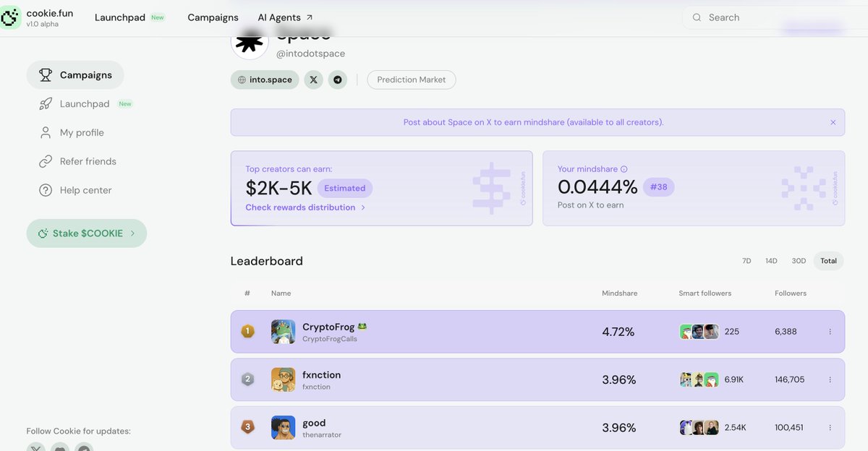This screenshot has width=868, height=451.
Task: Click the cookie icon on Stake button
Action: (43, 233)
